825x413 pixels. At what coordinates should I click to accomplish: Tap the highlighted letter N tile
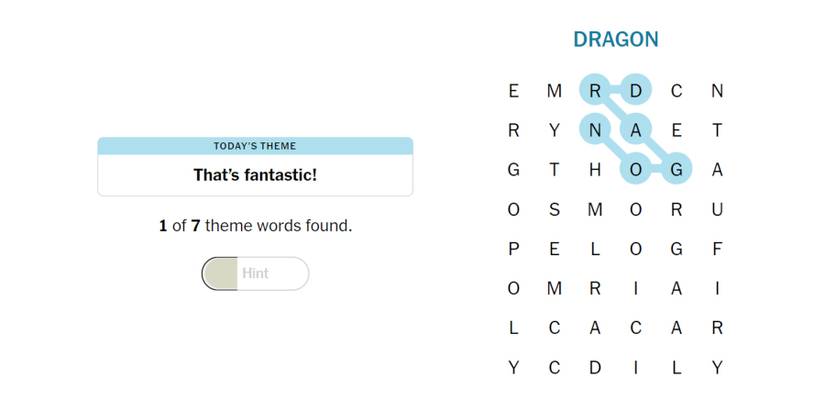tap(595, 130)
